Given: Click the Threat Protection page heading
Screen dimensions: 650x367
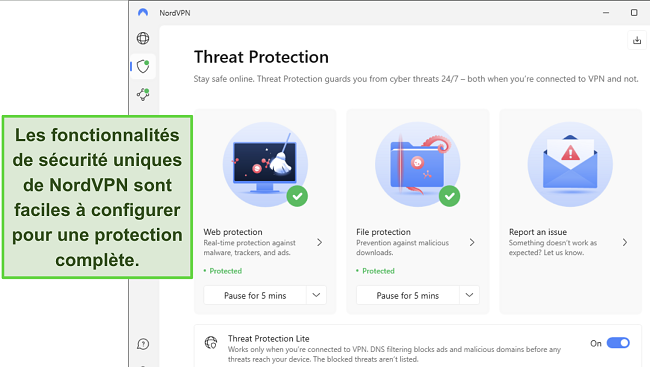Looking at the screenshot, I should pyautogui.click(x=261, y=57).
